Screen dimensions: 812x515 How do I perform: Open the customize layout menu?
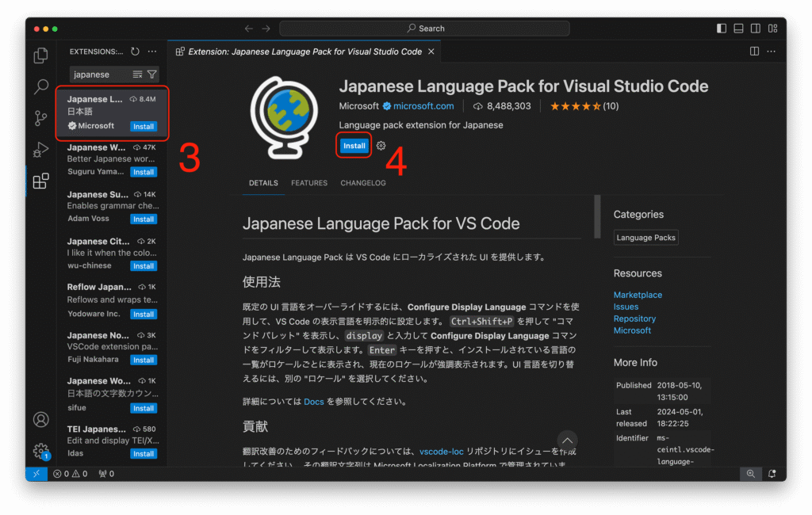(772, 29)
